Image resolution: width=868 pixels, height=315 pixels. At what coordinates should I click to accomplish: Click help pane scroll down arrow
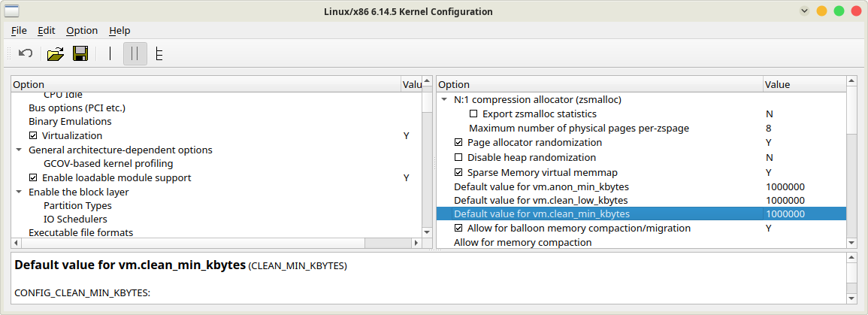click(852, 298)
